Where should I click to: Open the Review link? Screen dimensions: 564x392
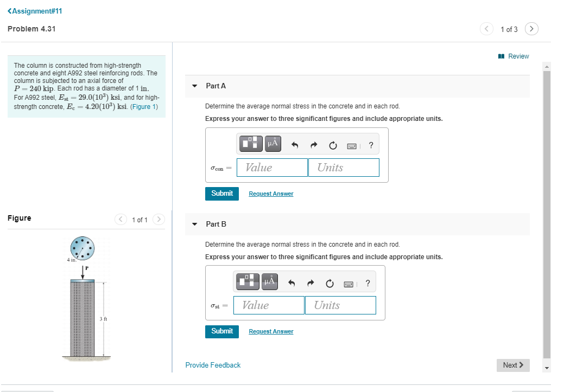coord(514,56)
